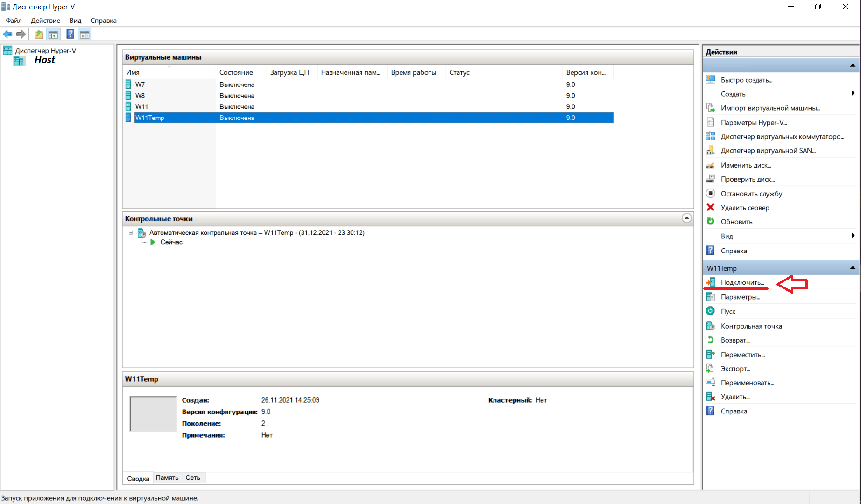Sort by the Загрузка ЦП column header

292,72
